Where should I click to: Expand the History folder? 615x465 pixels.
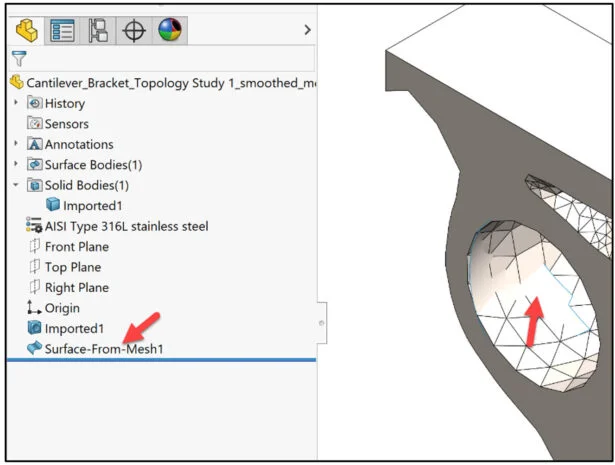15,103
